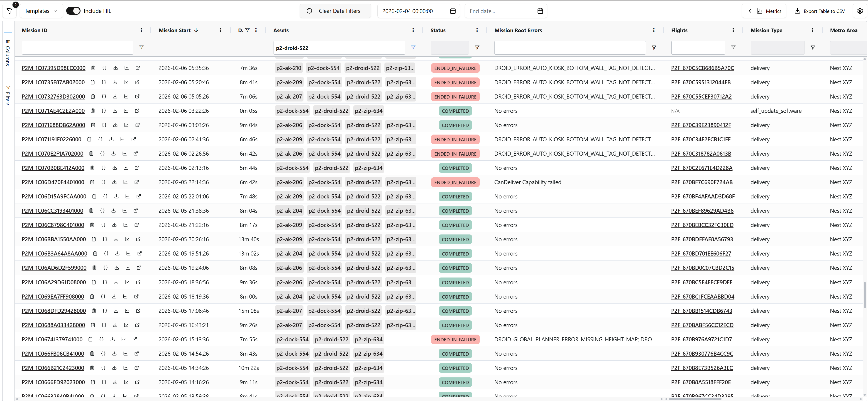
Task: Open flight link P2F_670C5CB686B5A70C
Action: point(702,68)
